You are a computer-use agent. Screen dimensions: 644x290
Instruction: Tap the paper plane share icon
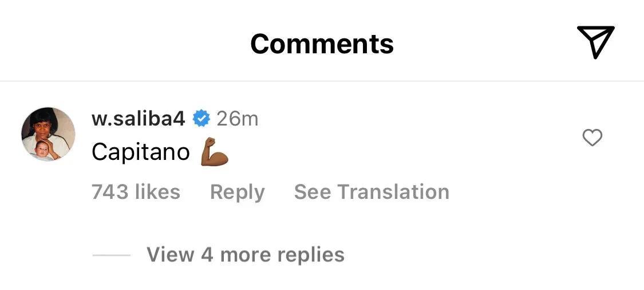pos(595,41)
